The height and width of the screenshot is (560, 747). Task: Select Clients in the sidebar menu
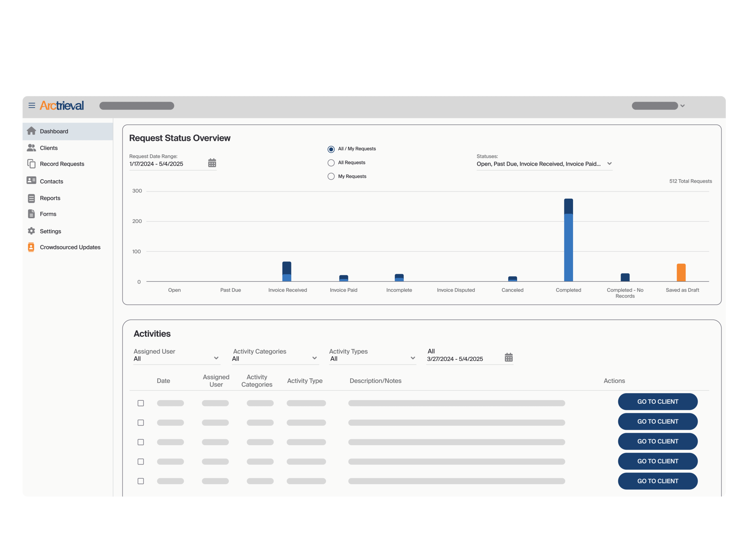click(x=49, y=147)
